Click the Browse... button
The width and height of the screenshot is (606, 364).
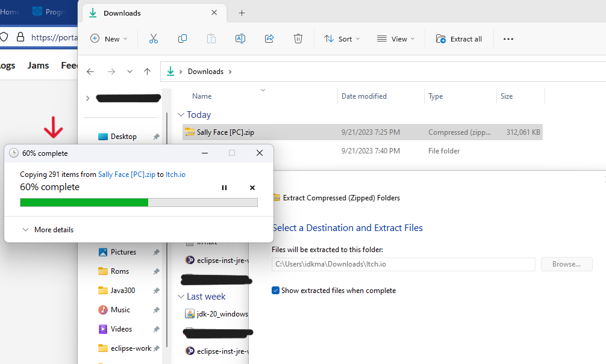(567, 264)
